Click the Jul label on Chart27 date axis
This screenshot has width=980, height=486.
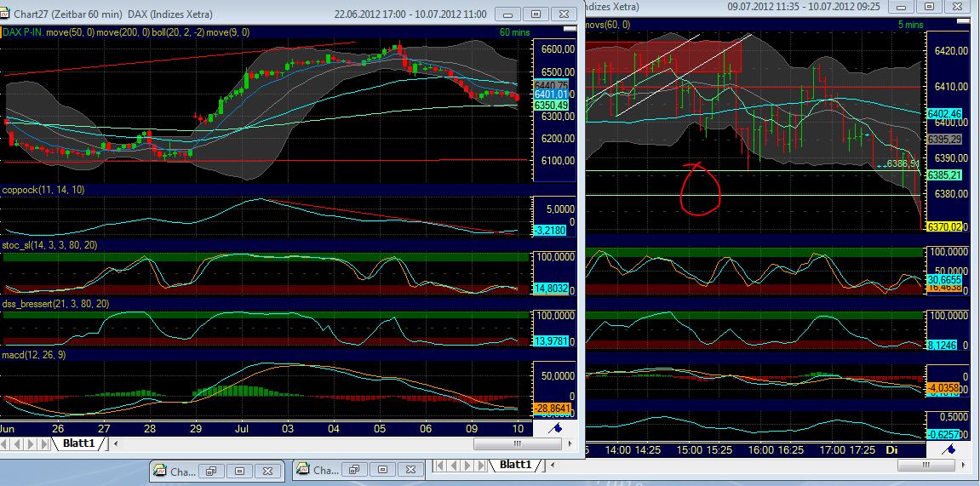point(243,428)
